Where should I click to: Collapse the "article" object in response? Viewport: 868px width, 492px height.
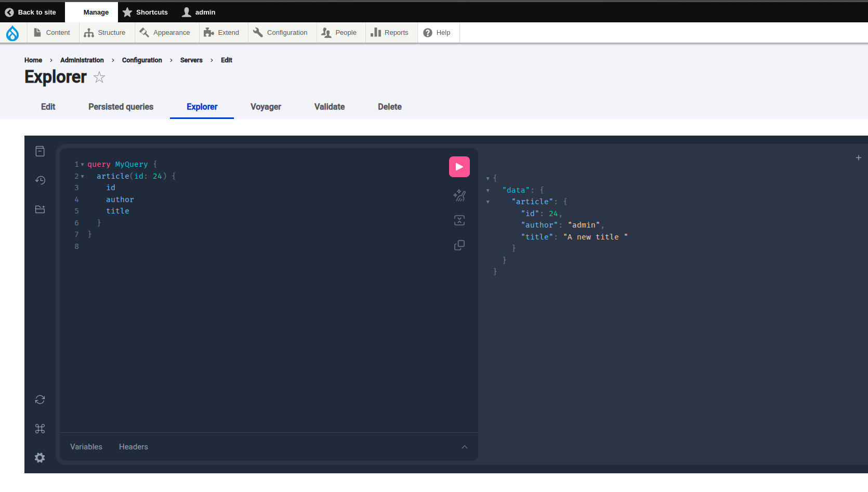(488, 202)
